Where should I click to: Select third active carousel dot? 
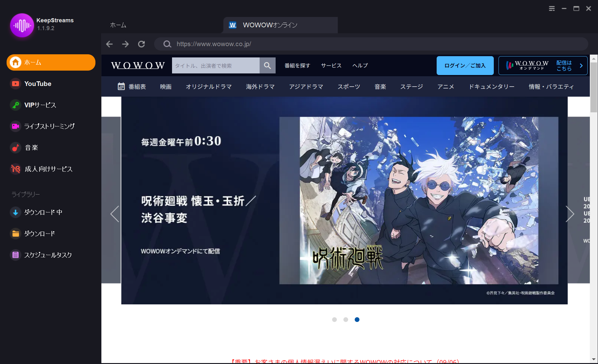(357, 319)
